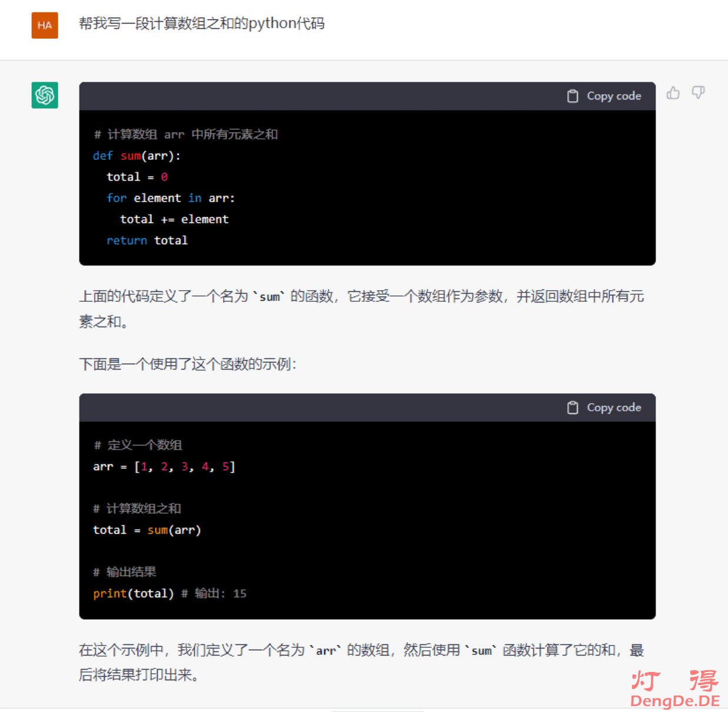Screen dimensions: 728x712
Task: Click the thumbs up feedback icon
Action: 673,93
